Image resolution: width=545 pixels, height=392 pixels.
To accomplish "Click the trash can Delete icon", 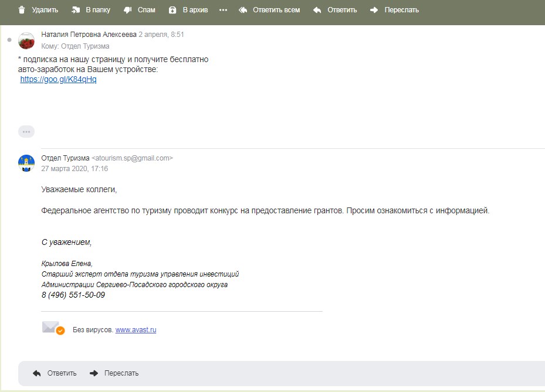I will tap(22, 10).
